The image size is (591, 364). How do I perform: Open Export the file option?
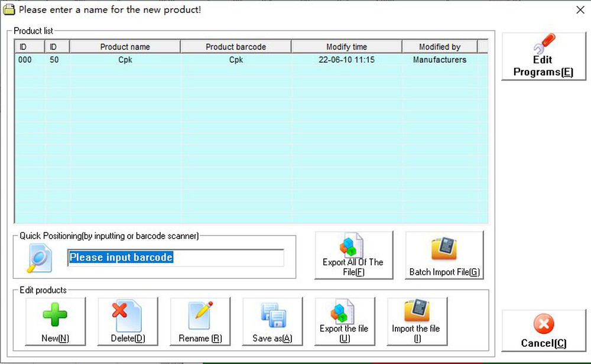[x=345, y=321]
